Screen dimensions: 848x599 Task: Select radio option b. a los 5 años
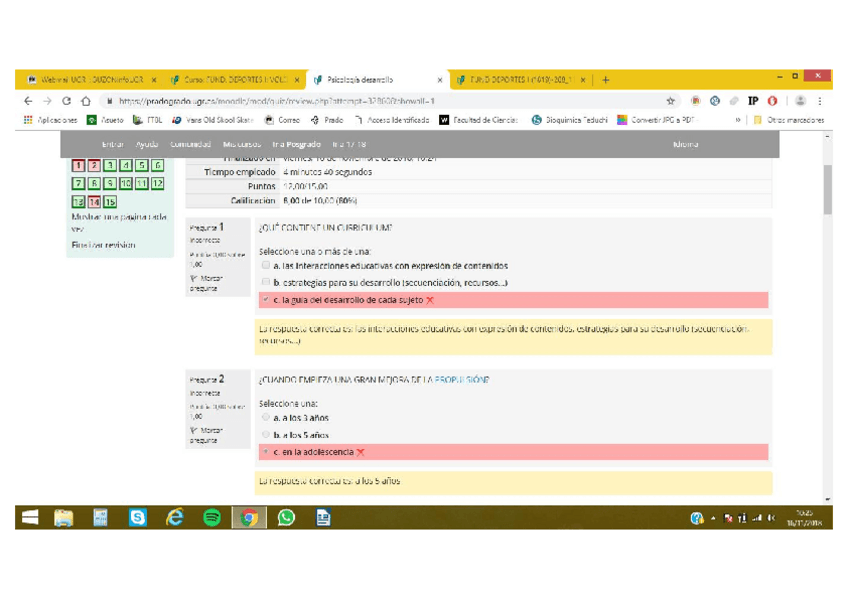[x=265, y=435]
